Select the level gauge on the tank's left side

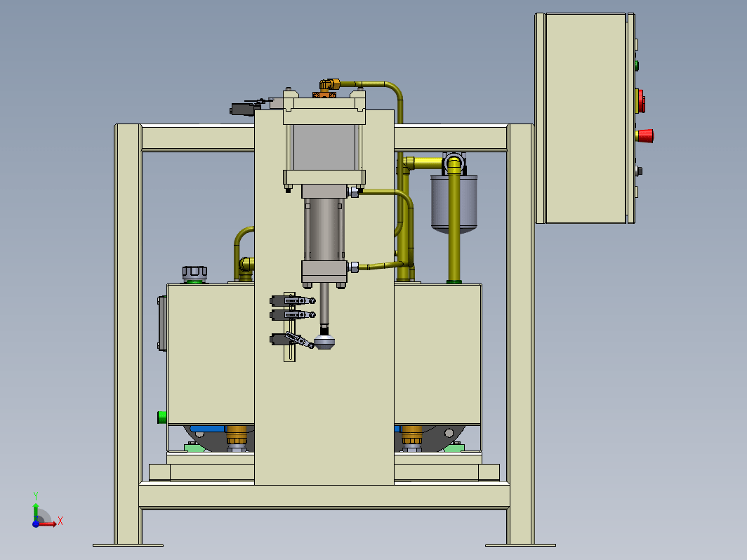pyautogui.click(x=162, y=324)
